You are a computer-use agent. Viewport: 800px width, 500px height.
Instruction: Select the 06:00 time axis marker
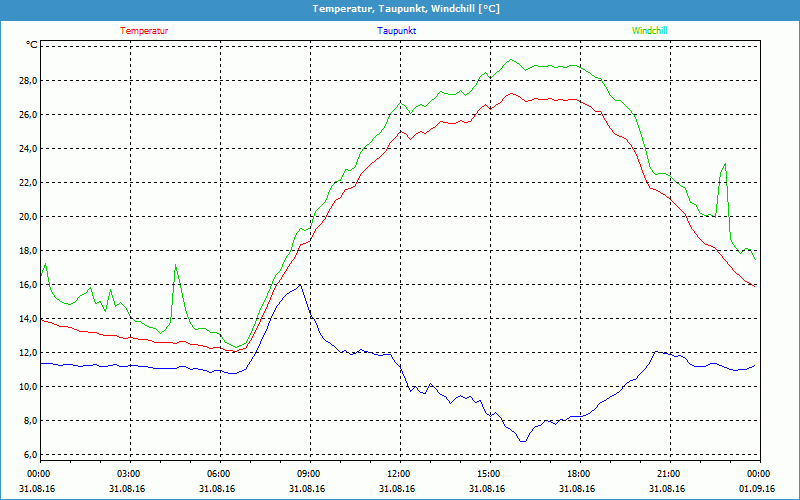(218, 474)
